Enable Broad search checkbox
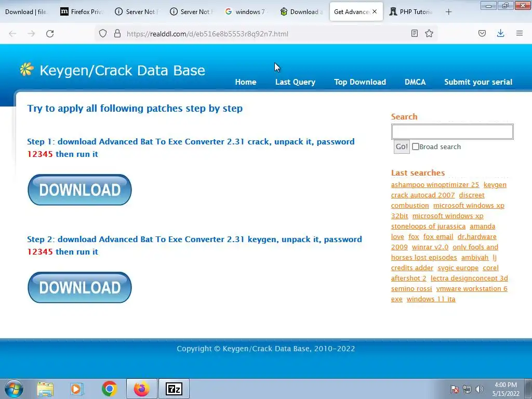 coord(415,147)
